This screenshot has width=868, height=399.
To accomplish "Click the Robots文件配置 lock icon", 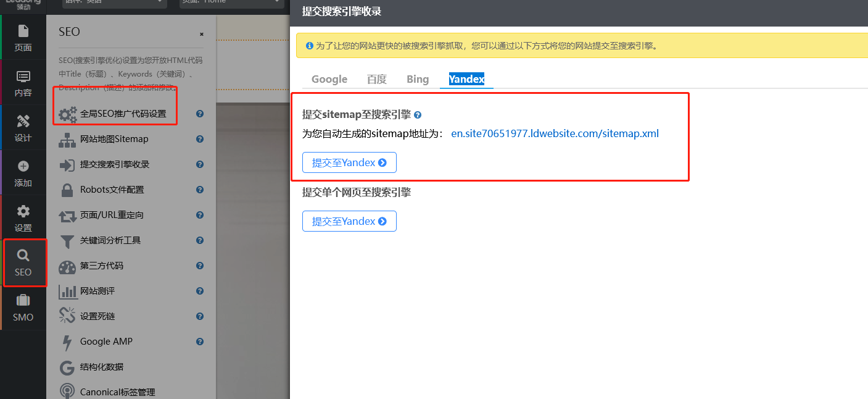I will [x=67, y=190].
